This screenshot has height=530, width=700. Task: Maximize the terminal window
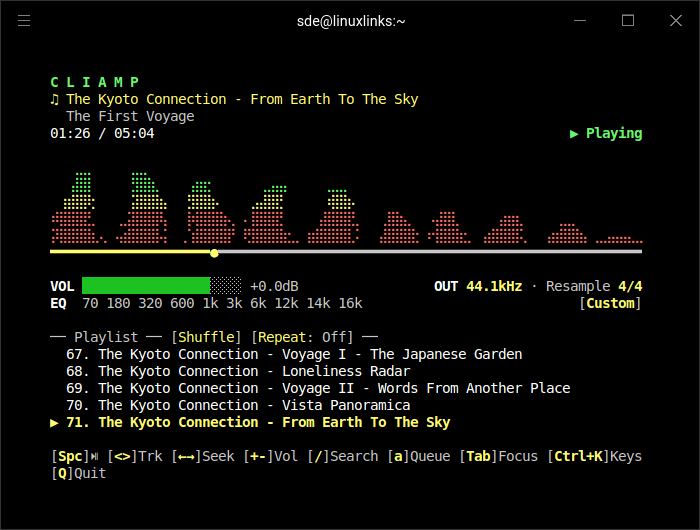(x=628, y=20)
